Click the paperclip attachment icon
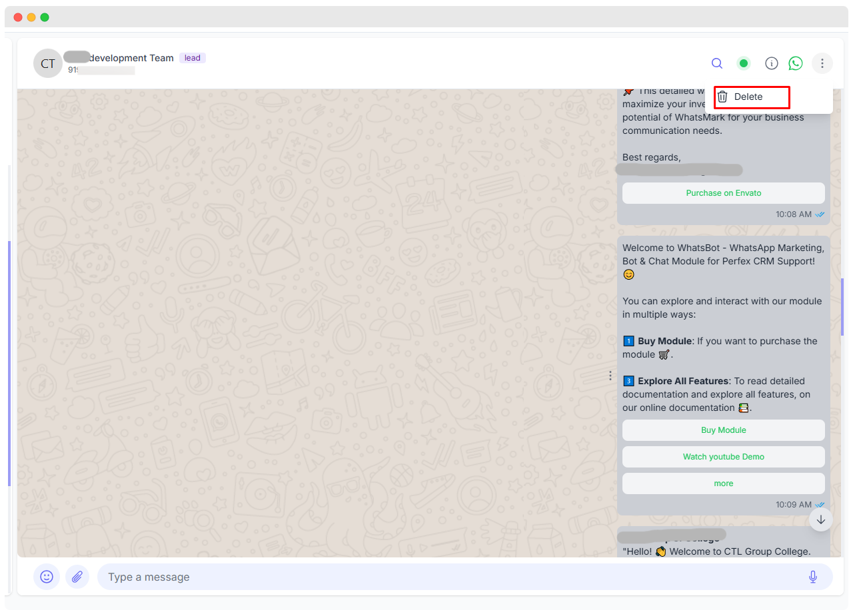This screenshot has height=616, width=853. coord(77,577)
